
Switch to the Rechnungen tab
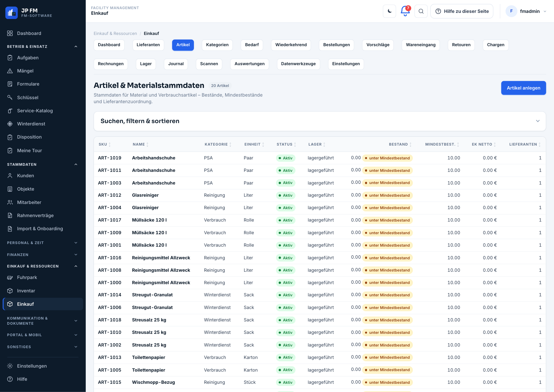click(111, 64)
